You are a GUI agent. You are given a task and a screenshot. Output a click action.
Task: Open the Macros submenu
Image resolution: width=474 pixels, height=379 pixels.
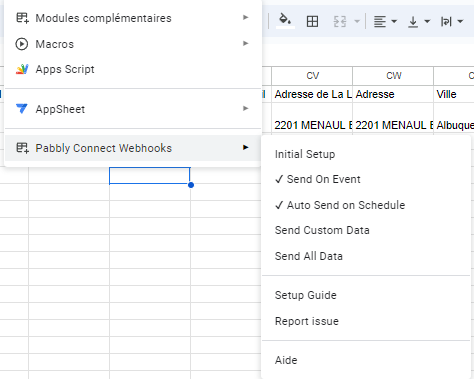tap(133, 44)
